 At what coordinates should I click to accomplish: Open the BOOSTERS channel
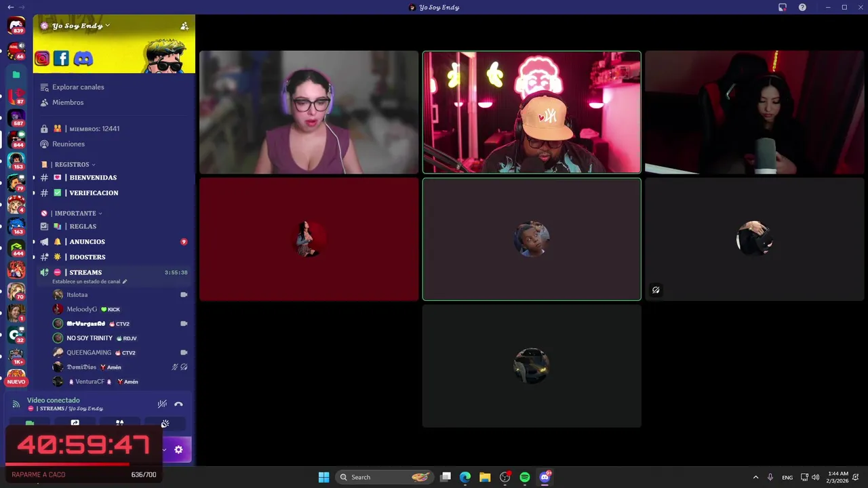tap(114, 258)
